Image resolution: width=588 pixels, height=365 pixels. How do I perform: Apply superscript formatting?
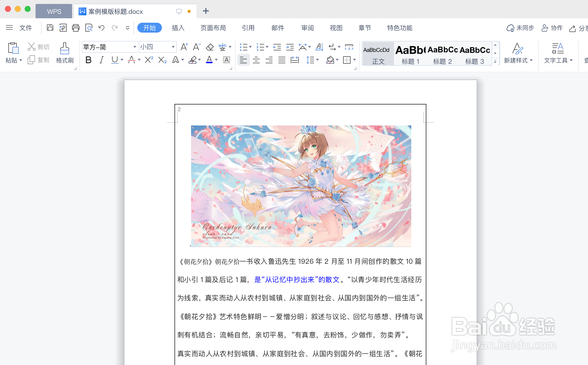point(149,60)
